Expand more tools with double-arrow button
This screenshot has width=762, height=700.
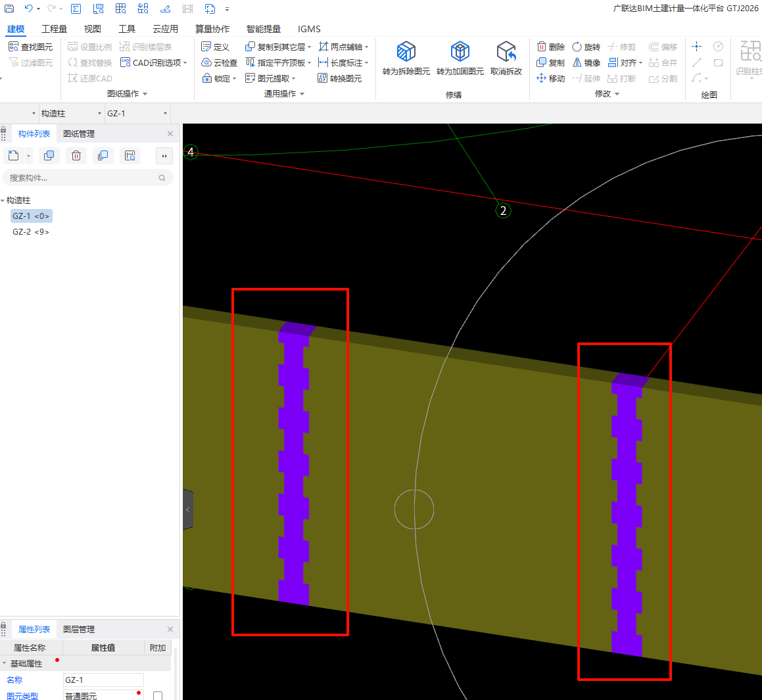164,156
